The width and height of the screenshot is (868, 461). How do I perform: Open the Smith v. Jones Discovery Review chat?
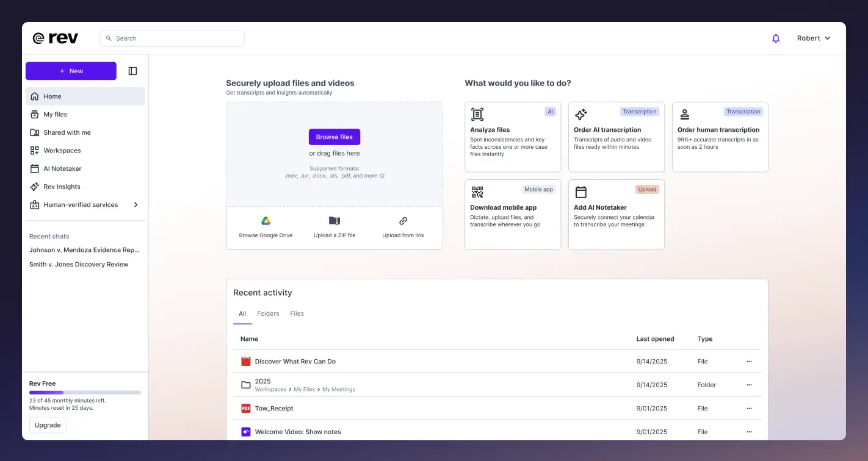click(79, 264)
